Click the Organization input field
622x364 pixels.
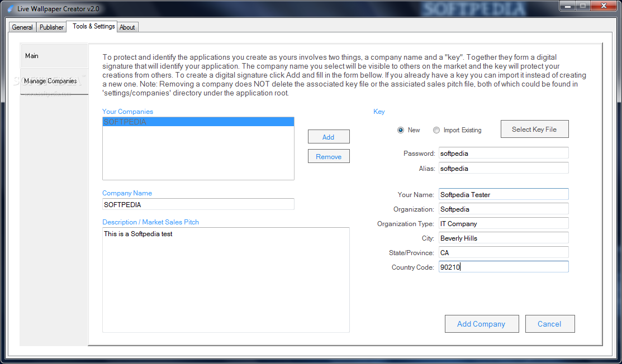(504, 209)
